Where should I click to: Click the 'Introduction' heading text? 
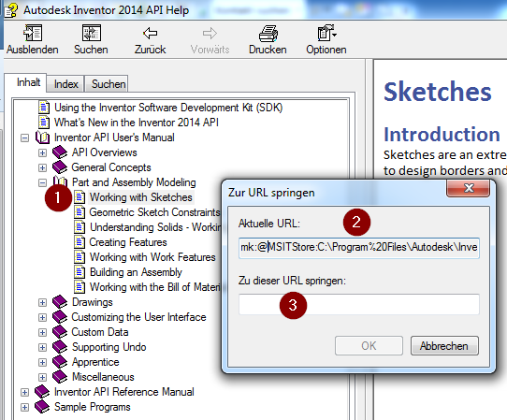tap(442, 134)
